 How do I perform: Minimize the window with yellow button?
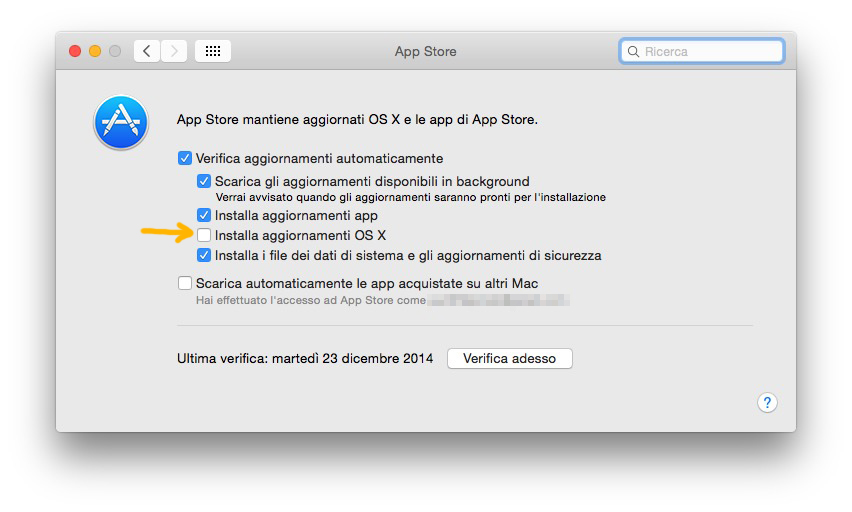coord(95,51)
